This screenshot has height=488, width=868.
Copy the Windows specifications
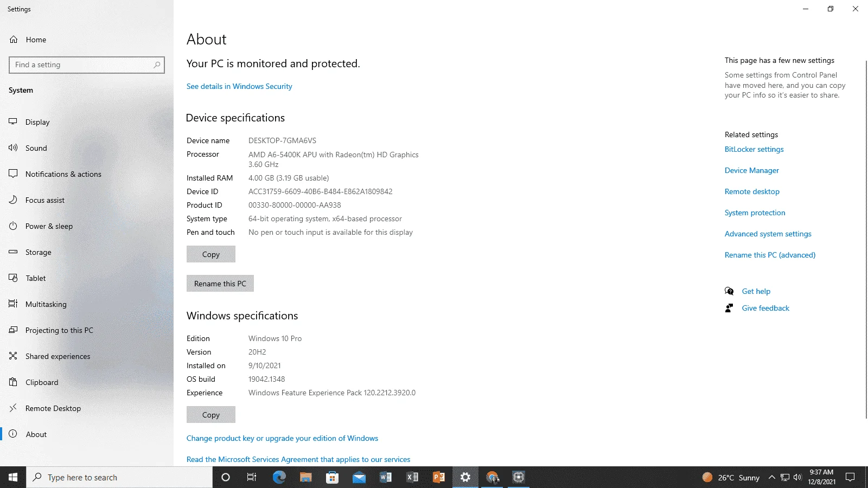211,415
